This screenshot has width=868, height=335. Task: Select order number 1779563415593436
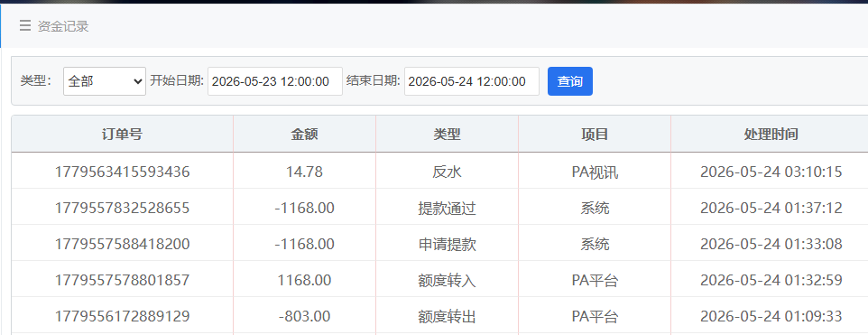123,172
